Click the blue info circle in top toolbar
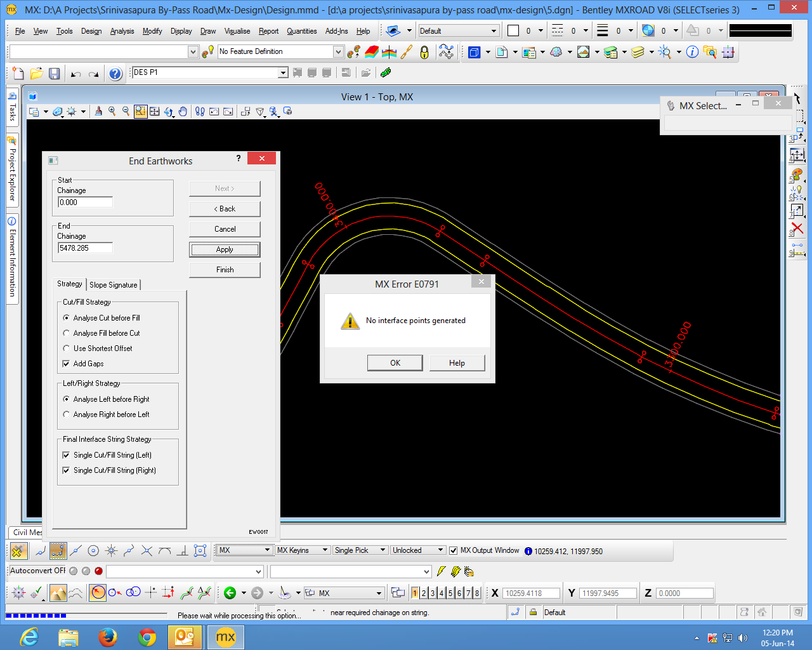This screenshot has width=812, height=650. pos(692,52)
